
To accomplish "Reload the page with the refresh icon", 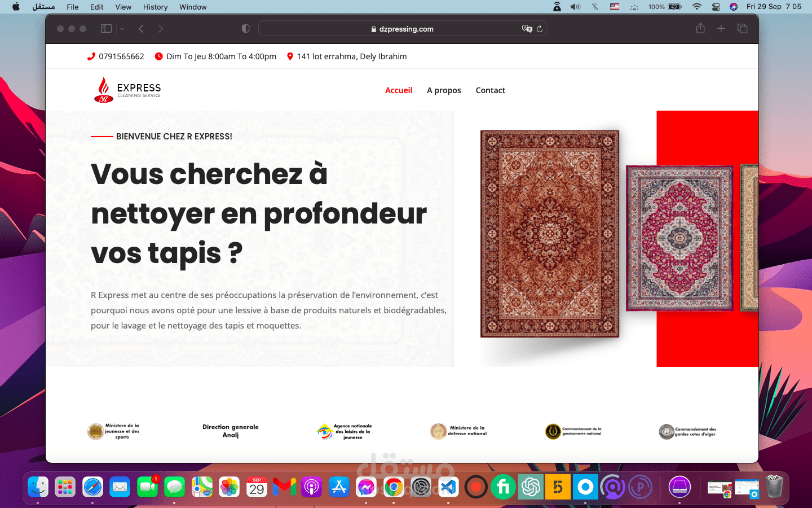I will click(x=540, y=29).
